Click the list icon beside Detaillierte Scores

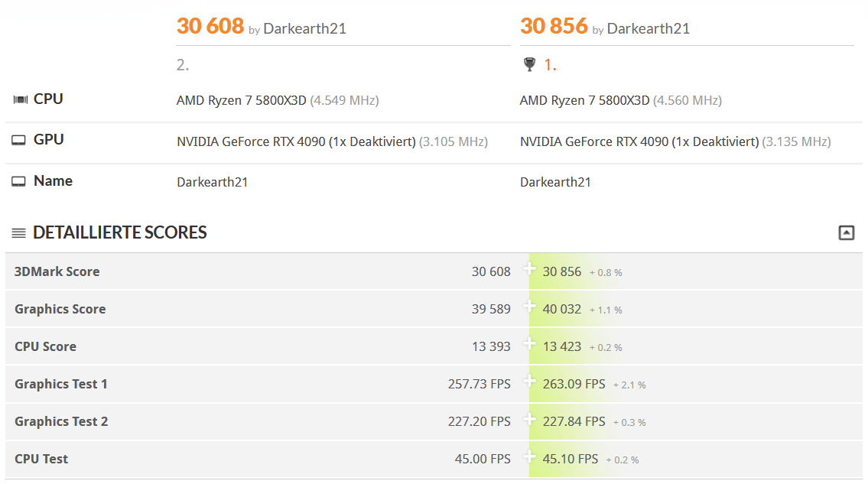click(x=19, y=233)
